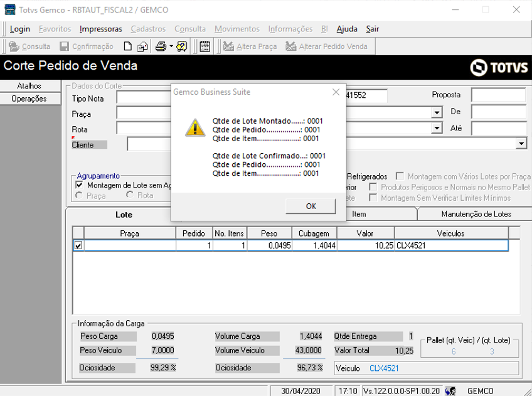Click the Praça column header
532x396 pixels.
130,233
